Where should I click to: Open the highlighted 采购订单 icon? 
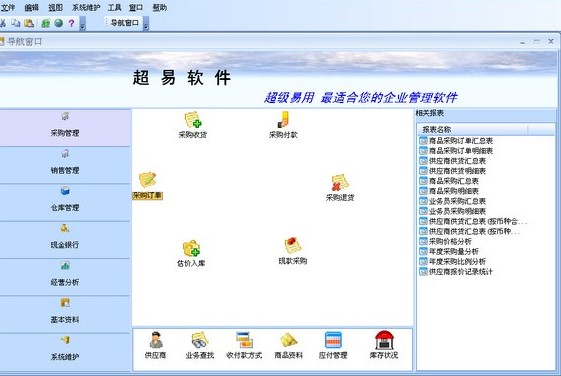147,185
